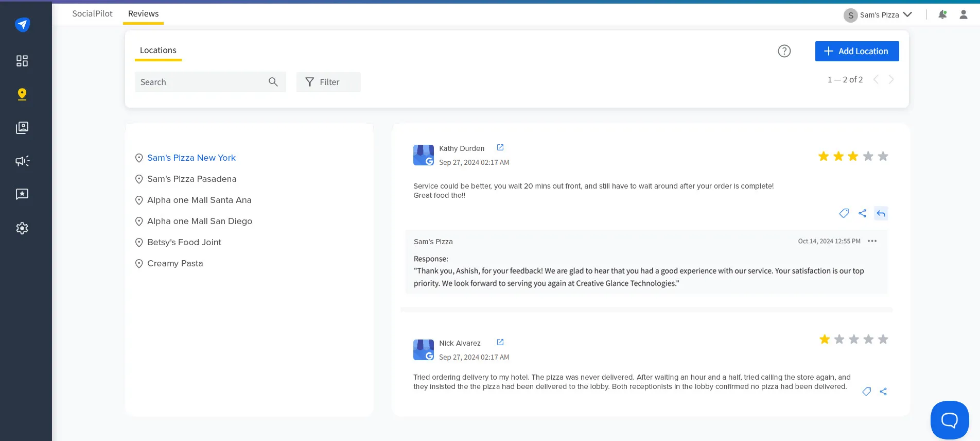980x441 pixels.
Task: Click Kathy Durden's star rating
Action: click(x=853, y=156)
